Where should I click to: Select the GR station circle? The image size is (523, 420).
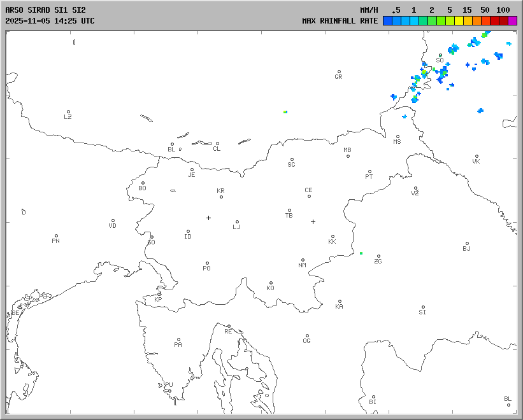(x=339, y=72)
